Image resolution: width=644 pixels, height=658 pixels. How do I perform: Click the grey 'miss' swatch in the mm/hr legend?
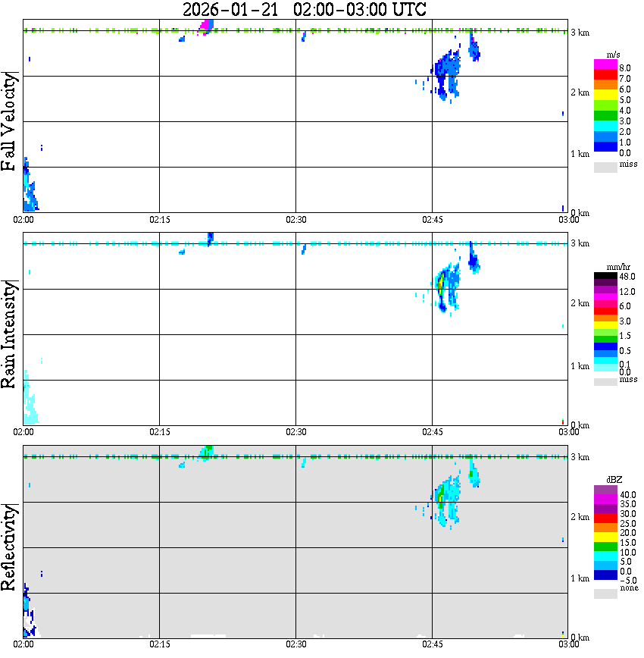[605, 382]
